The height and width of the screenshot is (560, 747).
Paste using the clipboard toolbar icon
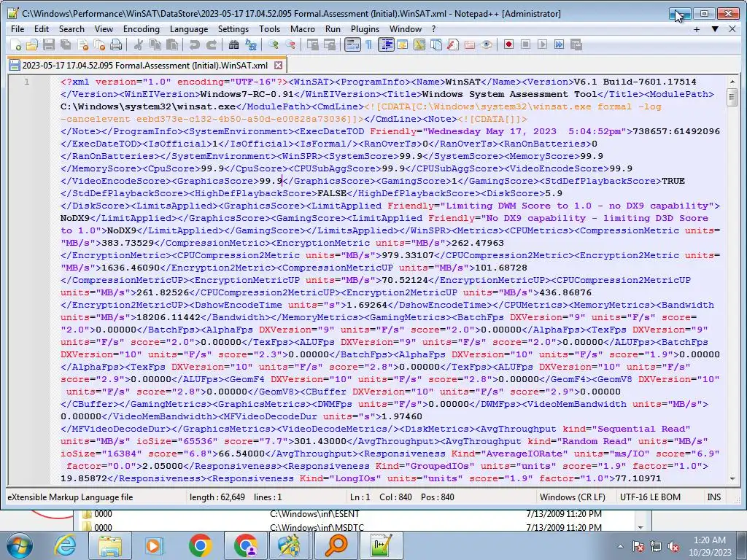pos(172,44)
